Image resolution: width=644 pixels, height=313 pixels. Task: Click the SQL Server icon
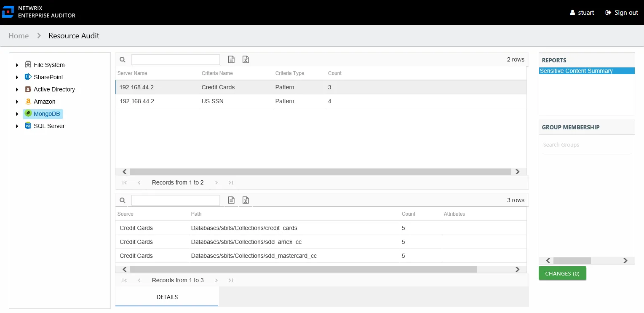[x=28, y=126]
